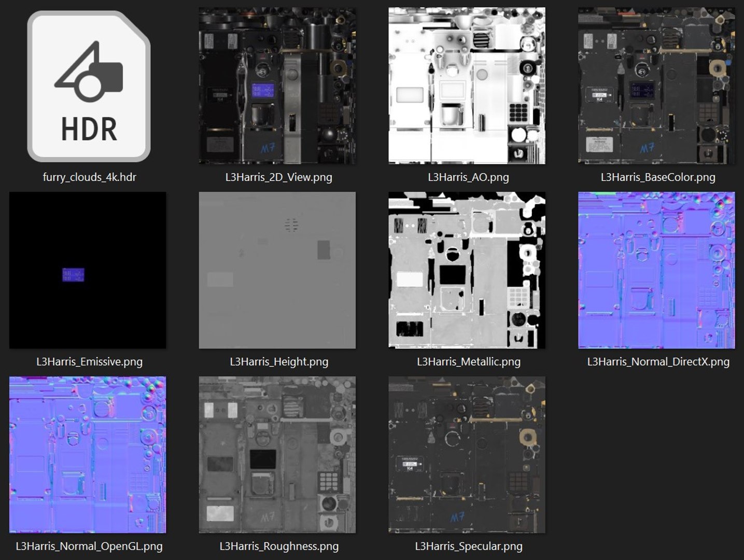Select the L3Harris_Metallic.png file name
Viewport: 744px width, 560px height.
click(469, 362)
